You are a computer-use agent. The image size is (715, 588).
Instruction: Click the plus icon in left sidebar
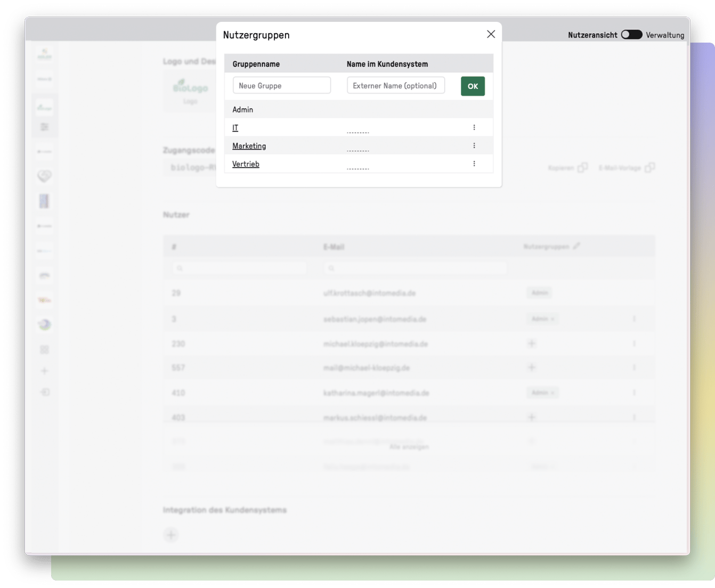45,371
